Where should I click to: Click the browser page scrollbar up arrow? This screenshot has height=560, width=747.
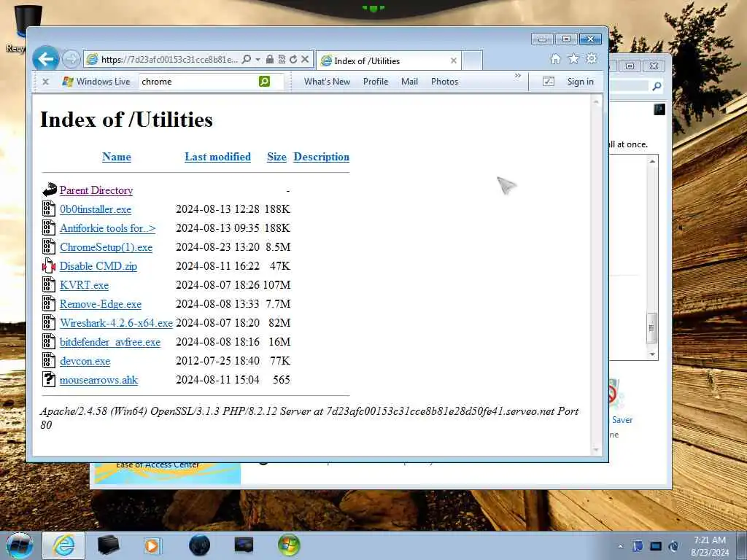click(x=596, y=101)
